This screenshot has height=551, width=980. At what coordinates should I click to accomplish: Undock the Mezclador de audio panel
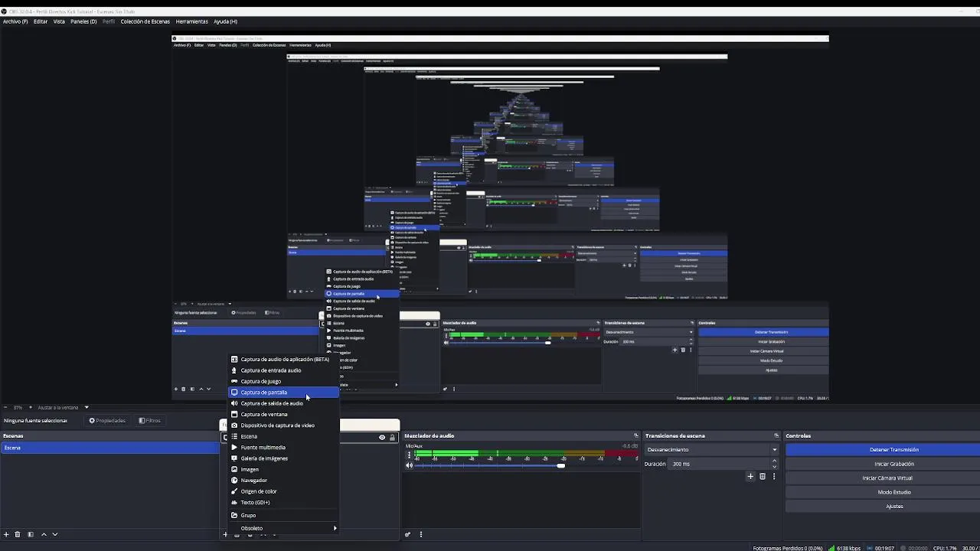pyautogui.click(x=635, y=436)
